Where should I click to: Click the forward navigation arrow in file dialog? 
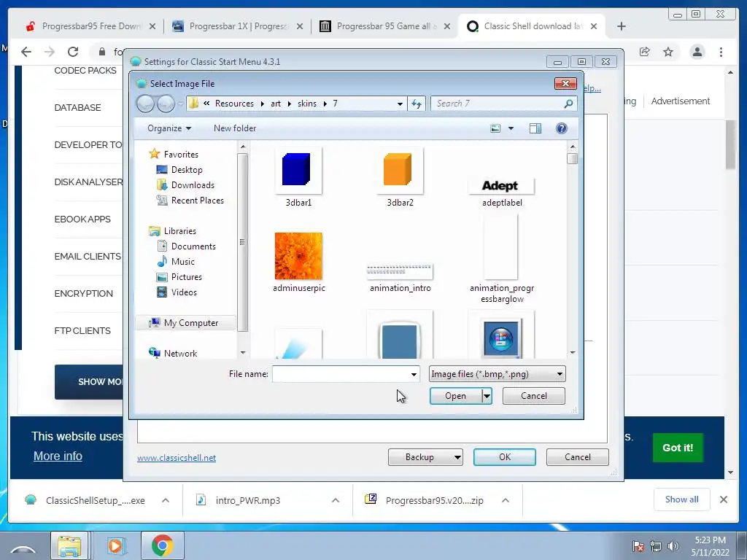pos(166,104)
